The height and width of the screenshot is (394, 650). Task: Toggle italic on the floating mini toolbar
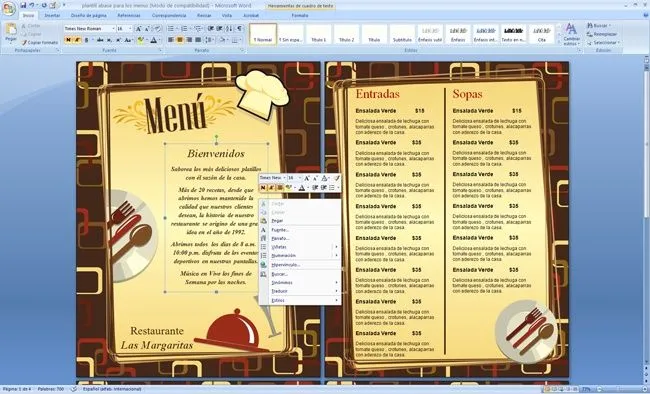pos(272,188)
